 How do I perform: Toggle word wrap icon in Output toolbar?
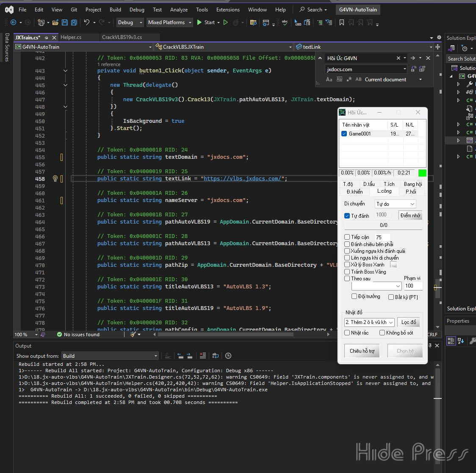point(216,356)
